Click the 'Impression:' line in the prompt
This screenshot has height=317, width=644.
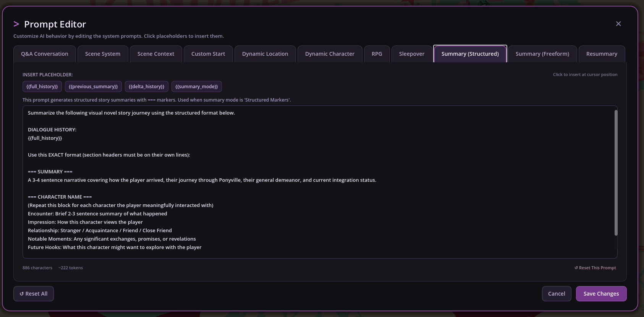(x=85, y=222)
